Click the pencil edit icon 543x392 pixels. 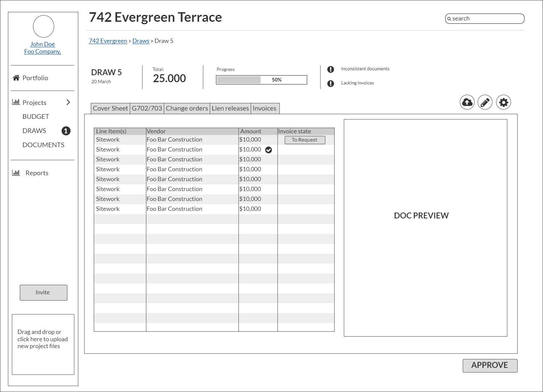tap(485, 102)
